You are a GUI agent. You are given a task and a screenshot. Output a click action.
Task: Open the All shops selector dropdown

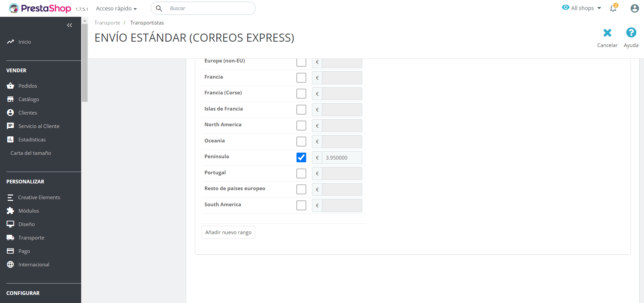582,8
